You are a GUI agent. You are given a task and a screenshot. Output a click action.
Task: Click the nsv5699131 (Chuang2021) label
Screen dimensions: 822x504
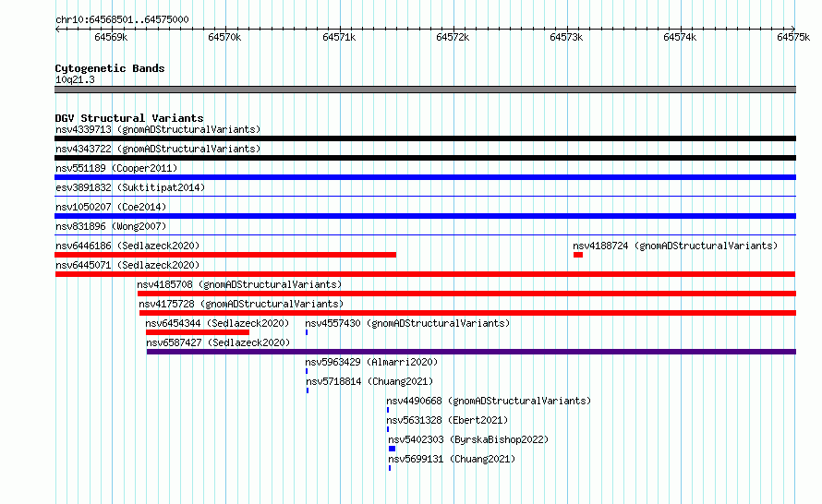tap(452, 459)
